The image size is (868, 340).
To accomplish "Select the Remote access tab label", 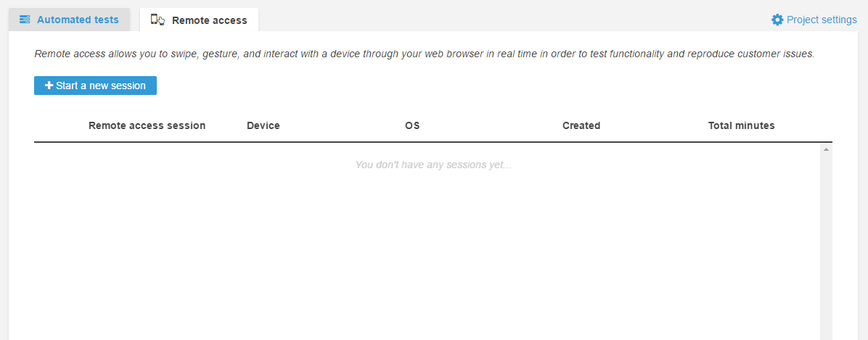I will pyautogui.click(x=209, y=20).
